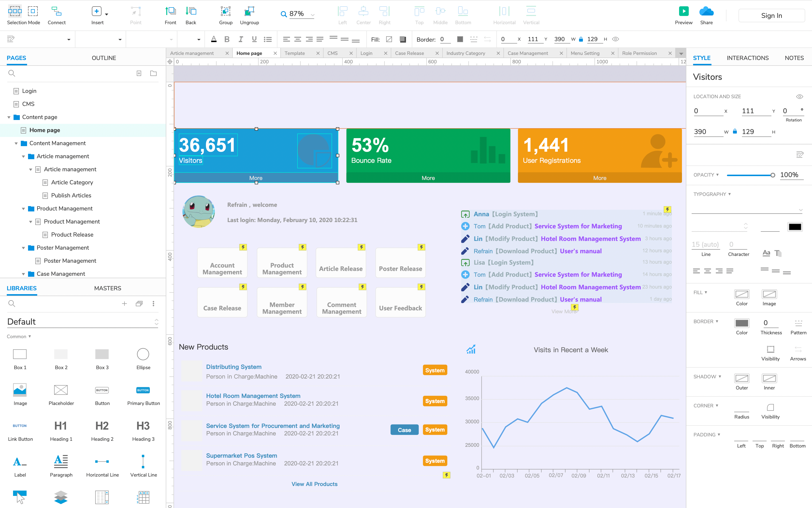This screenshot has width=812, height=508.
Task: Close the Template canvas tab
Action: [x=318, y=53]
